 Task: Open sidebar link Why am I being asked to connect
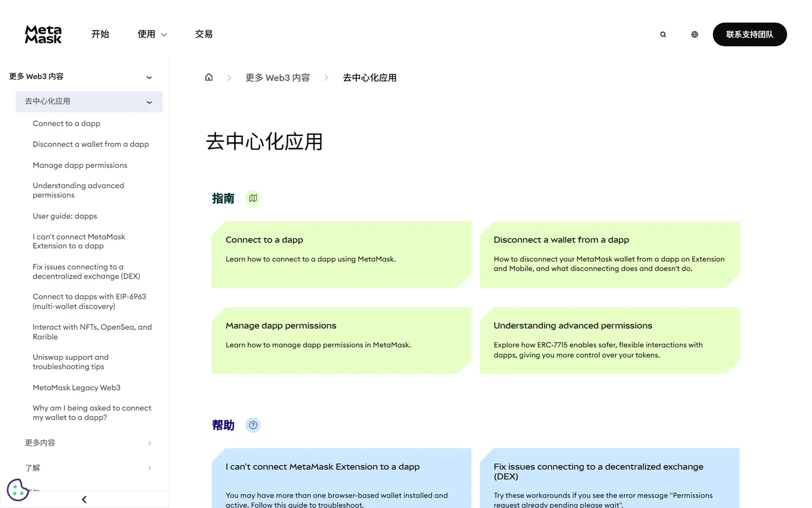click(x=92, y=413)
